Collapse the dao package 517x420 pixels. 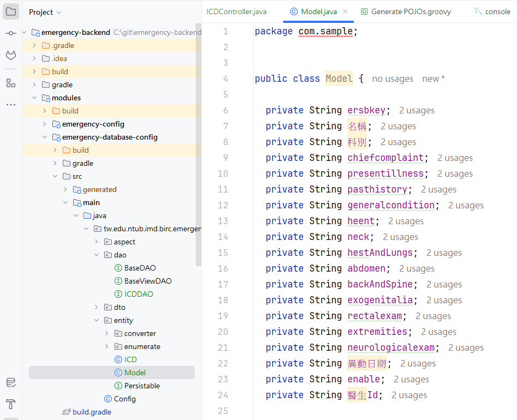tap(97, 255)
